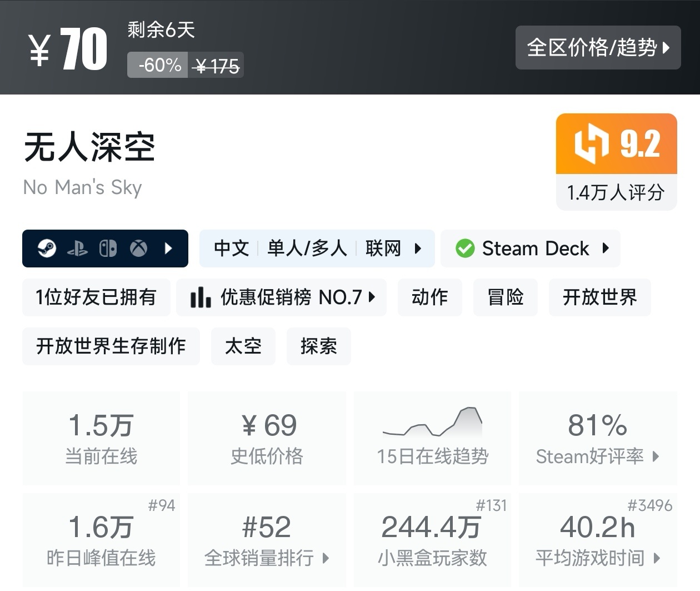Expand Steam Deck compatibility arrow

point(606,249)
